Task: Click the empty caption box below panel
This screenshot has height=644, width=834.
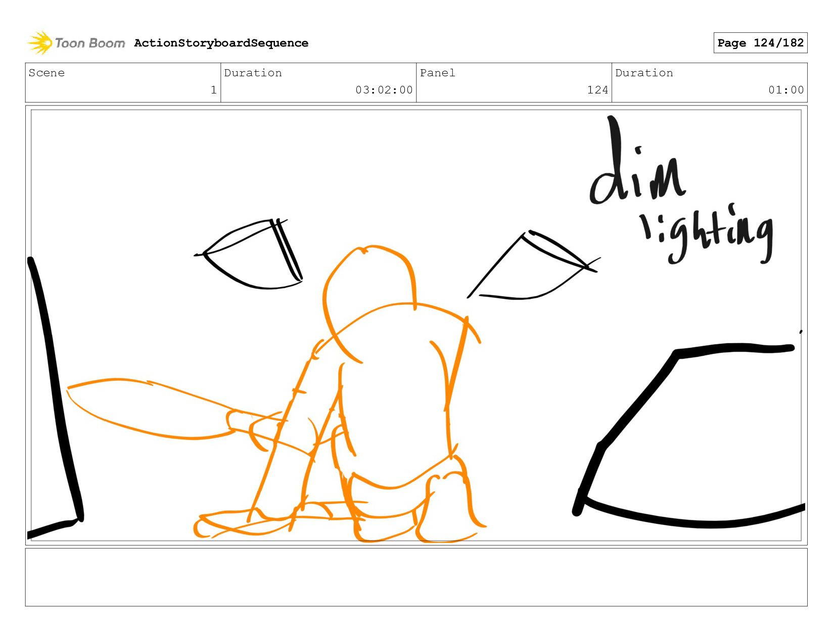Action: tap(416, 577)
